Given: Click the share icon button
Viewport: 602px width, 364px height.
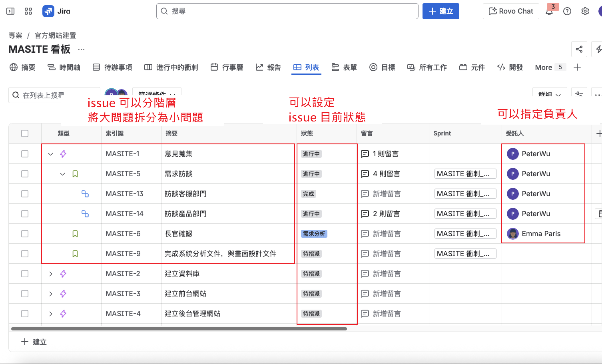Looking at the screenshot, I should [579, 49].
